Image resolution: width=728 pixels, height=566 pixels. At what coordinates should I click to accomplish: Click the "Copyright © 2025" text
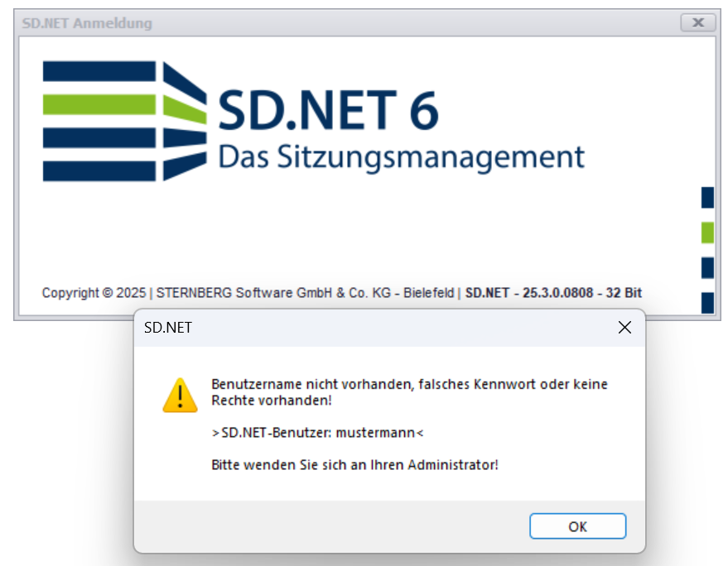click(x=94, y=293)
